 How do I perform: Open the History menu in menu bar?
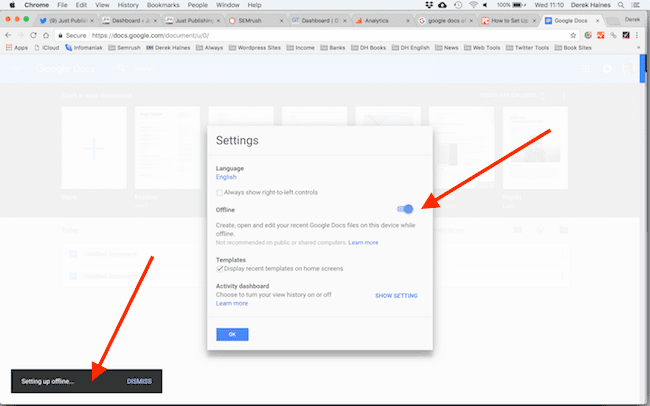[x=128, y=5]
